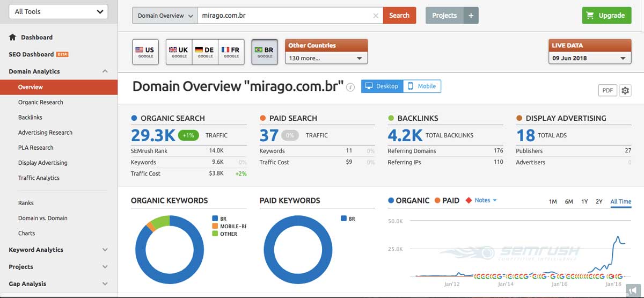The width and height of the screenshot is (644, 298).
Task: Add a project with the plus button
Action: [471, 16]
